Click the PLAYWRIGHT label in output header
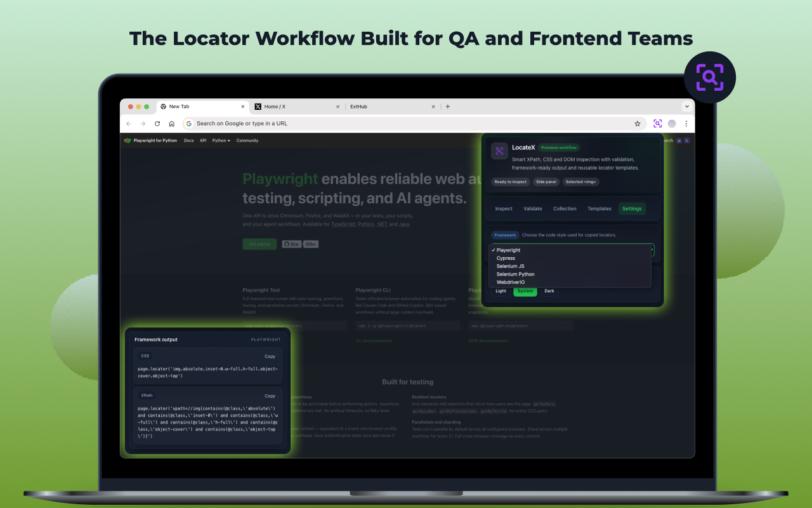Screen dimensions: 812x508 pos(266,340)
